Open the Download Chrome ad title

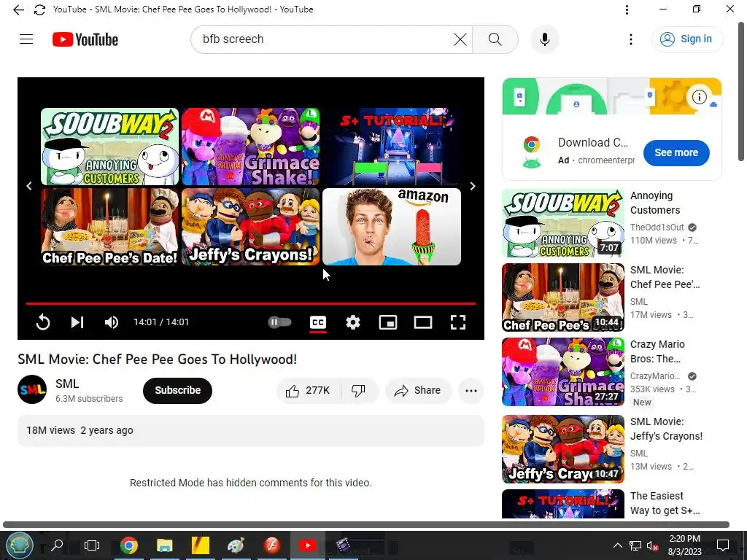(x=592, y=142)
